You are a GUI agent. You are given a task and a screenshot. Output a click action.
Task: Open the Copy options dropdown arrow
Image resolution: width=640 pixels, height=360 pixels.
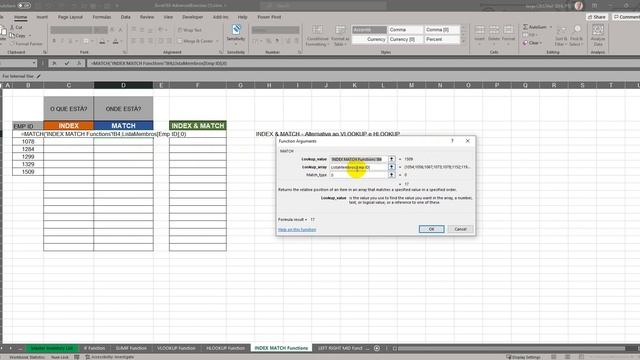[x=29, y=36]
